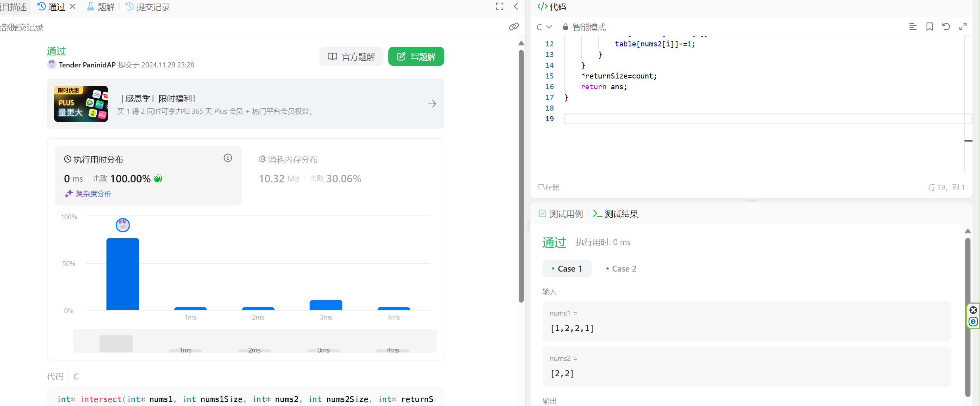Expand the code editor to fullscreen
The height and width of the screenshot is (406, 980).
click(x=963, y=27)
